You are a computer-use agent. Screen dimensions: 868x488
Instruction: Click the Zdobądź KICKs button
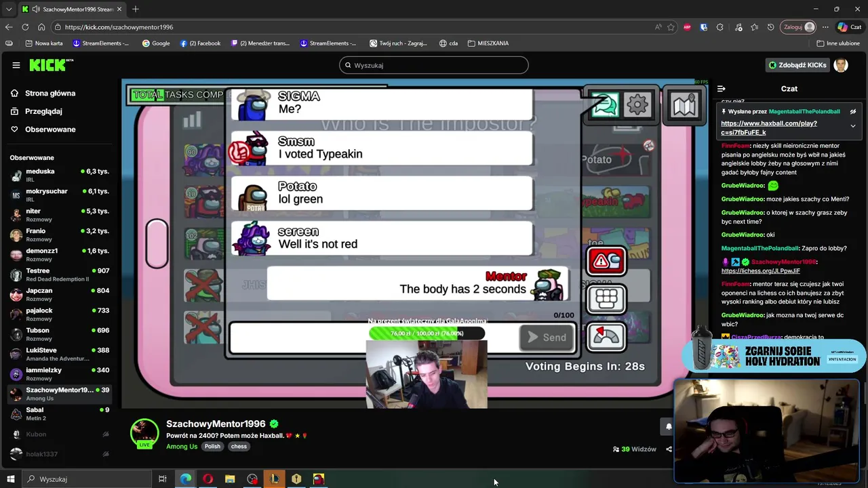click(x=797, y=65)
